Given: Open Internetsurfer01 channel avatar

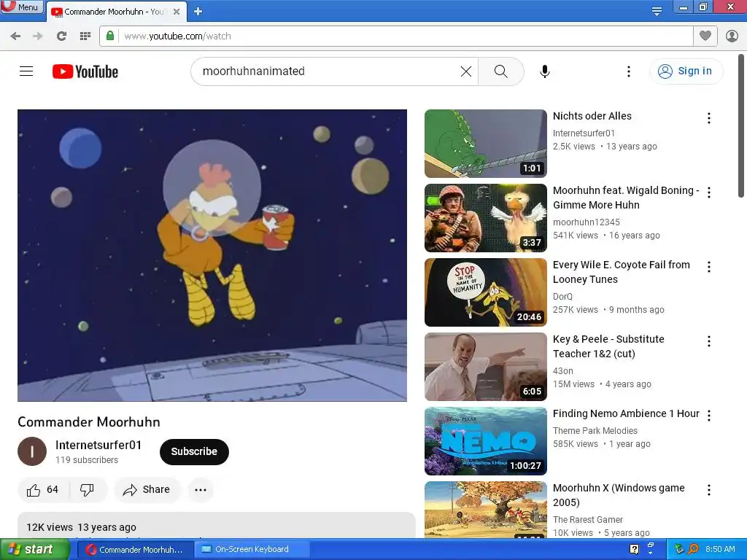Looking at the screenshot, I should pyautogui.click(x=32, y=451).
